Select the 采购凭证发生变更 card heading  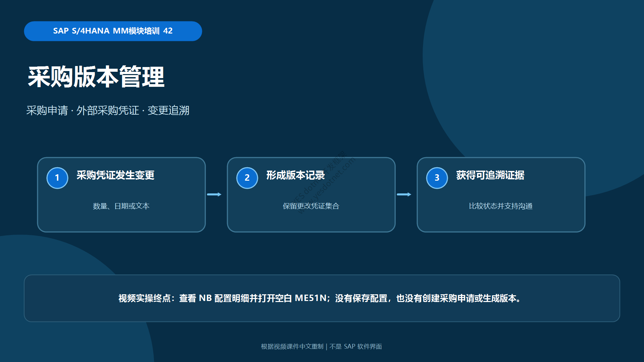115,175
